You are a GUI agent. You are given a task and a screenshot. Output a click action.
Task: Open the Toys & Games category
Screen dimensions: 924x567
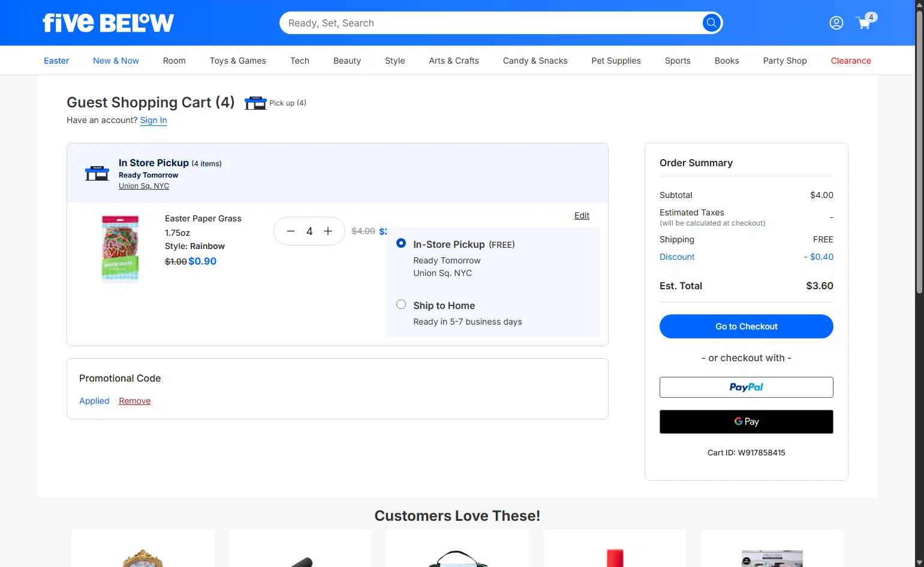[x=238, y=61]
